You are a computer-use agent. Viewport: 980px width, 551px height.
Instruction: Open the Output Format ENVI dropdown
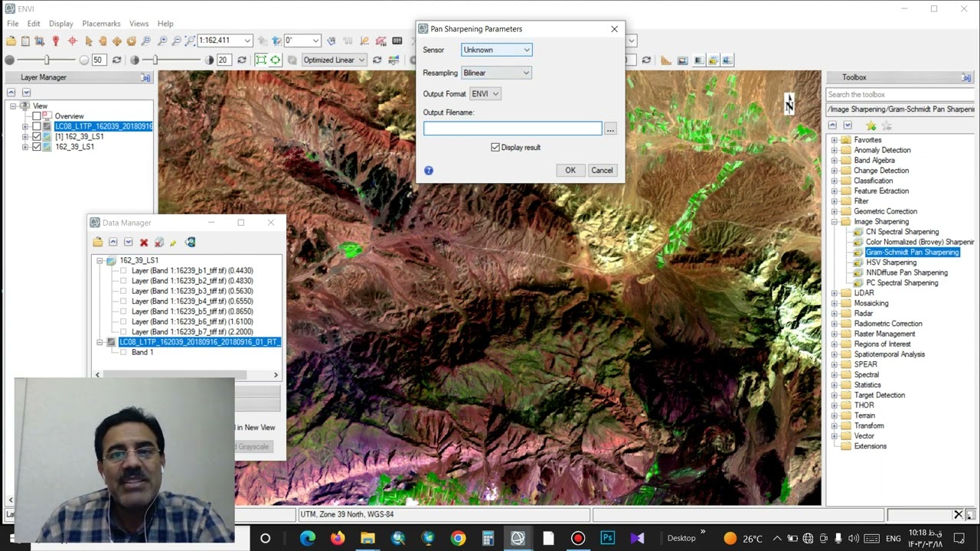pyautogui.click(x=485, y=93)
